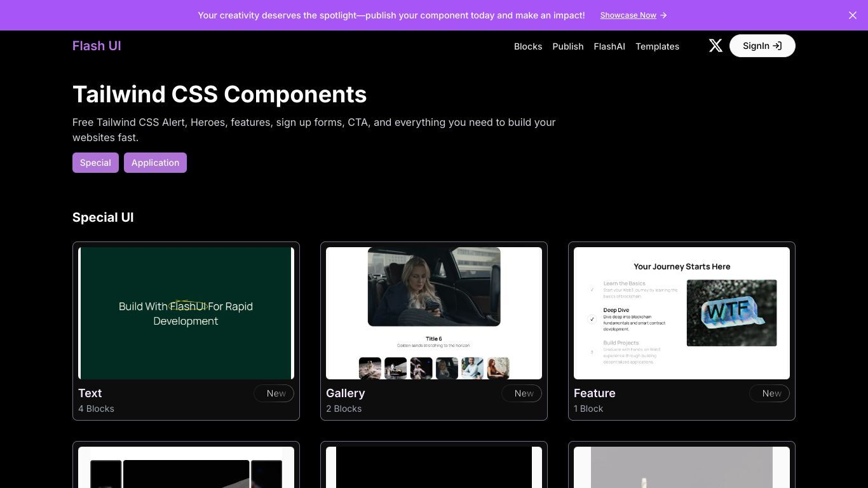Viewport: 868px width, 488px height.
Task: Click the New badge on Gallery card
Action: point(522,393)
